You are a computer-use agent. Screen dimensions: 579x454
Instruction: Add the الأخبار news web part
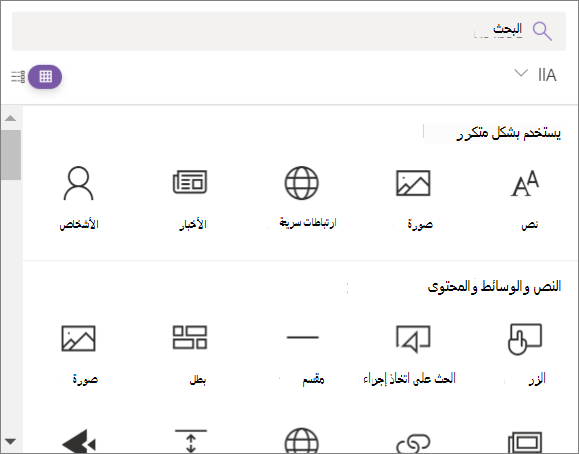190,182
